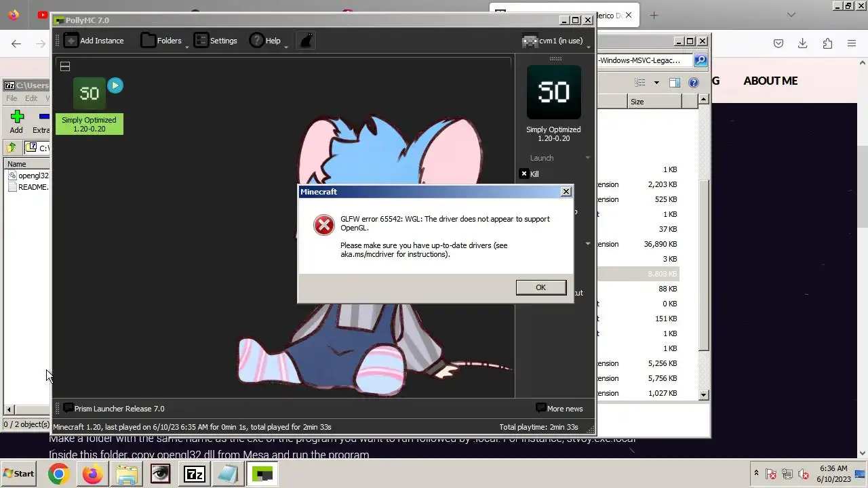
Task: Dismiss the GLFW error with OK
Action: pos(540,287)
